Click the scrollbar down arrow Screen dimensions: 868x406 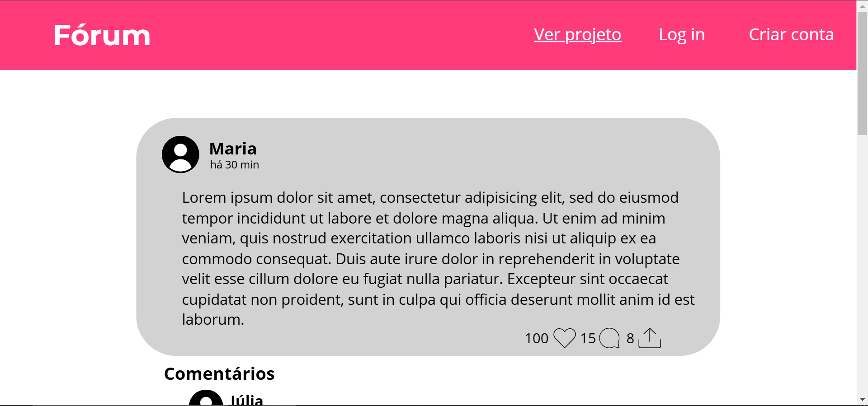(x=862, y=400)
